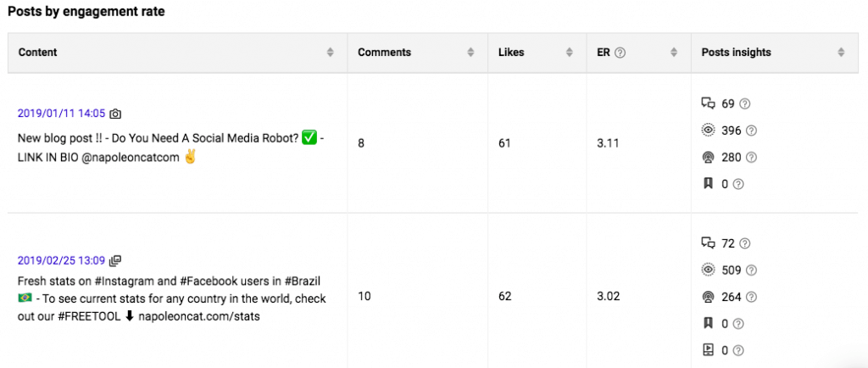Click the help icon next to 280 reach
This screenshot has height=368, width=868.
tap(751, 157)
